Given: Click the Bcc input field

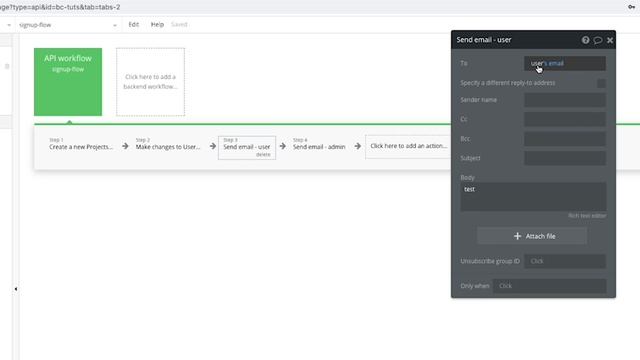Looking at the screenshot, I should [x=565, y=139].
